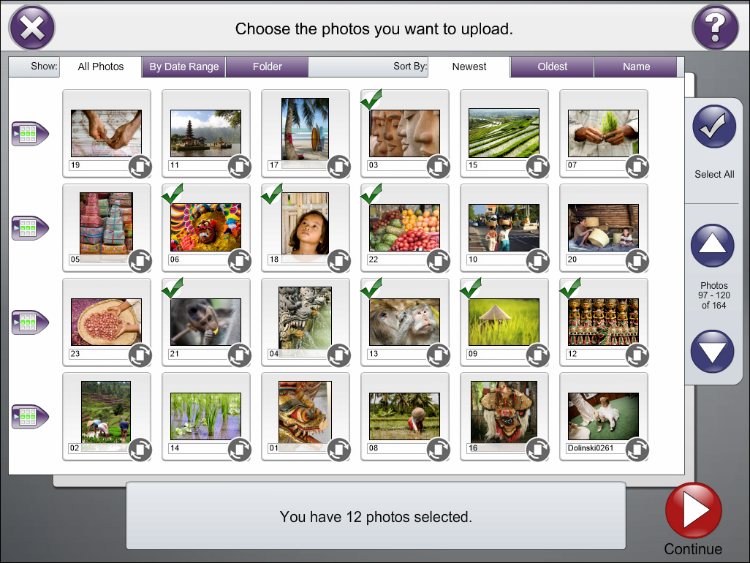
Task: Click the purple X cancel icon
Action: coord(32,28)
